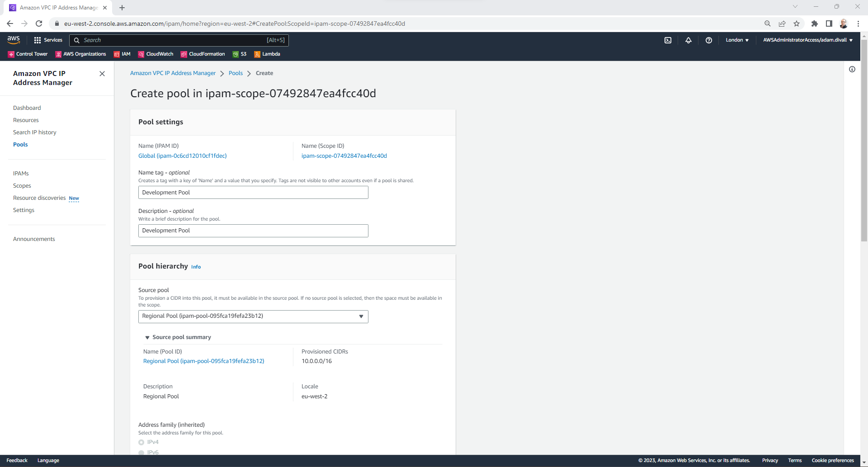Open Cookie preferences
The image size is (868, 467).
pyautogui.click(x=833, y=461)
